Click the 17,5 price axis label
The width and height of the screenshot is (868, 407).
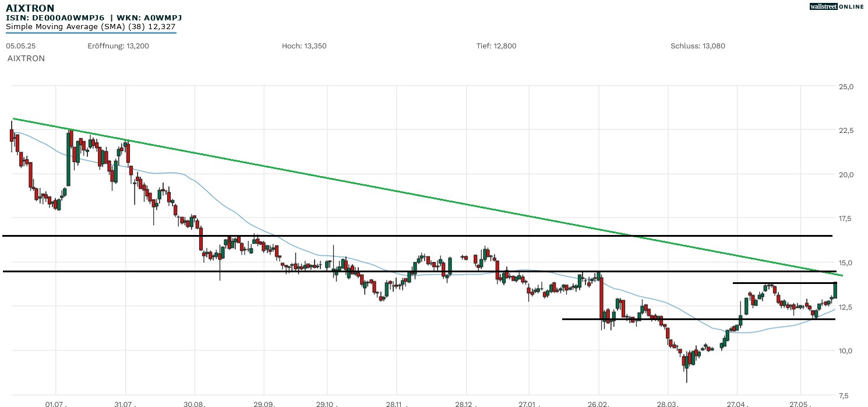(845, 219)
